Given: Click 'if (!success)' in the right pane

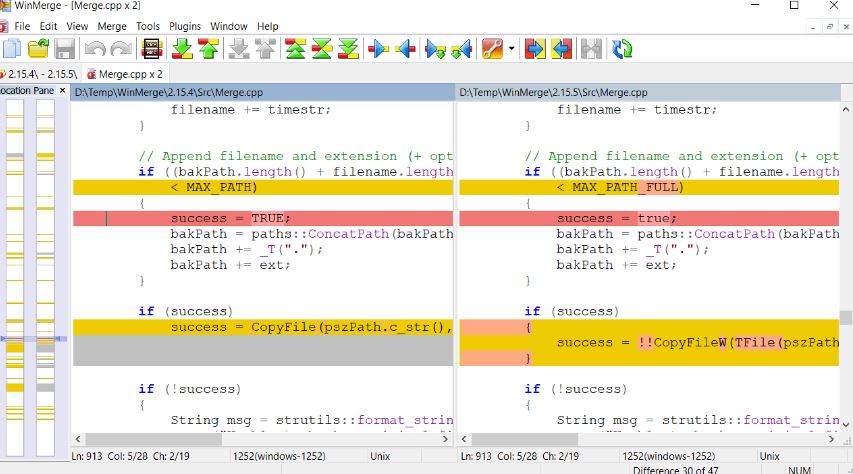Looking at the screenshot, I should (x=576, y=389).
